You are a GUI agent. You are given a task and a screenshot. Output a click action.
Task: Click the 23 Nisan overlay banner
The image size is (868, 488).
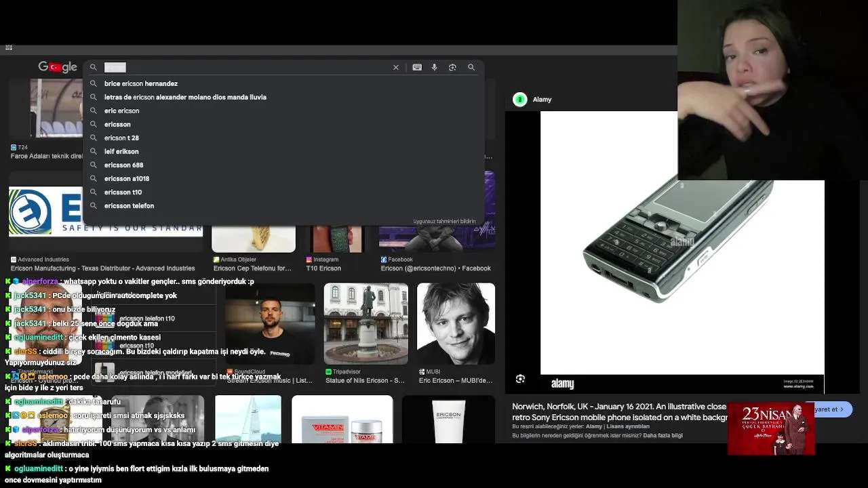pyautogui.click(x=771, y=428)
